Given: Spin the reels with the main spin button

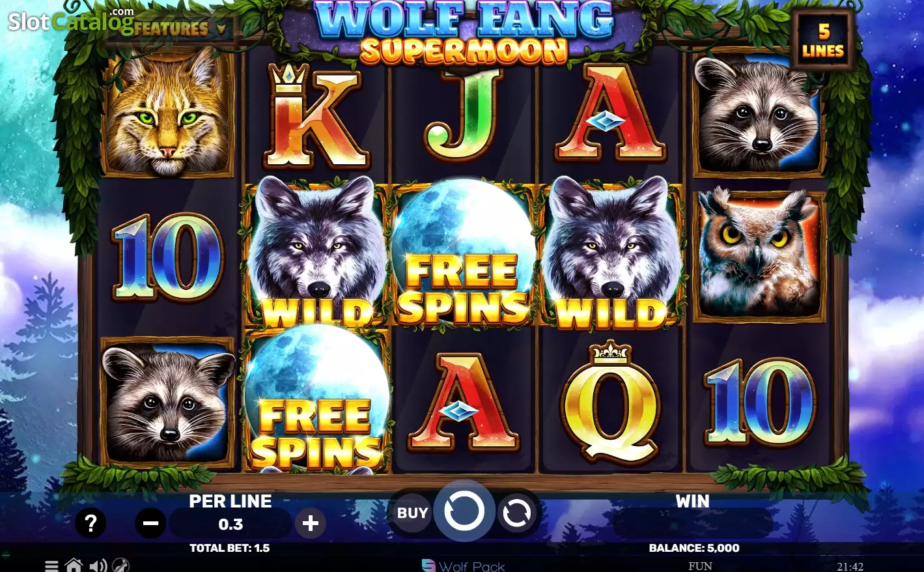Looking at the screenshot, I should coord(464,511).
